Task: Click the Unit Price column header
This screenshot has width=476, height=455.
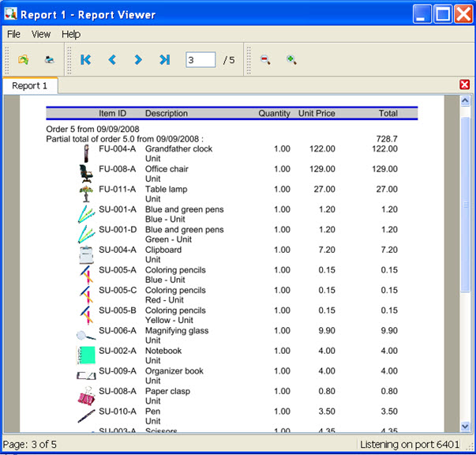Action: pyautogui.click(x=317, y=113)
